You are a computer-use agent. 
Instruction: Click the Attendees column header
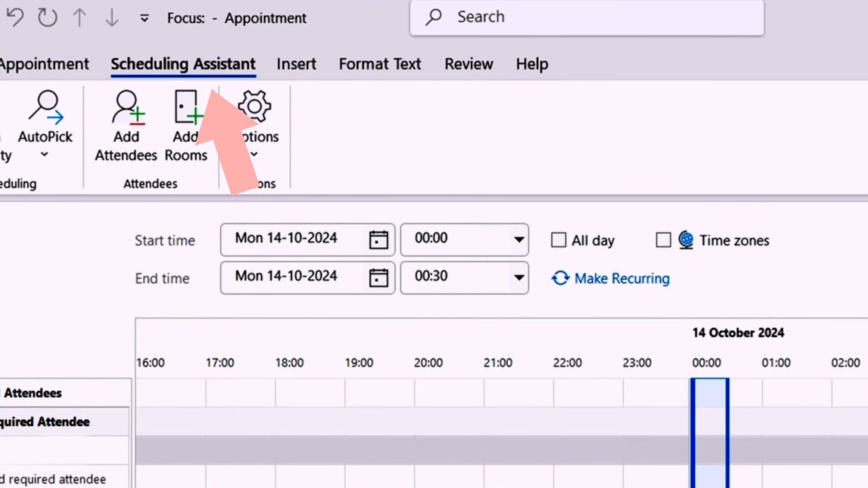pos(65,393)
